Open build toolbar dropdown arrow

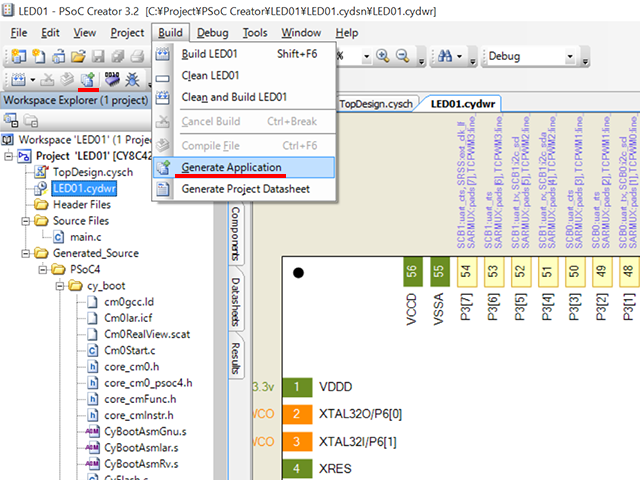[33, 80]
